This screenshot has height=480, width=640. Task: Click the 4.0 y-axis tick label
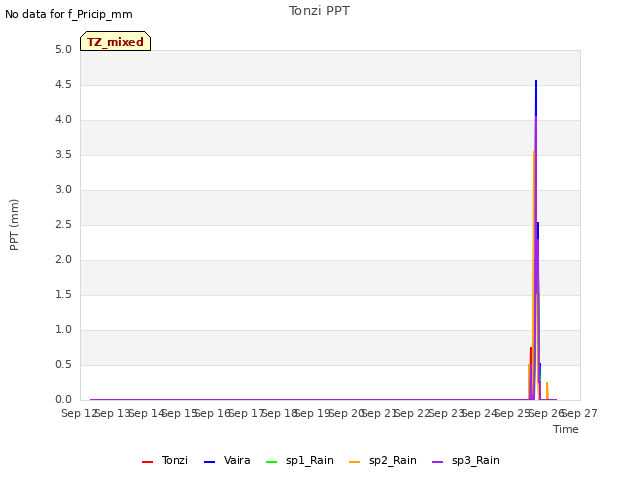pos(63,120)
